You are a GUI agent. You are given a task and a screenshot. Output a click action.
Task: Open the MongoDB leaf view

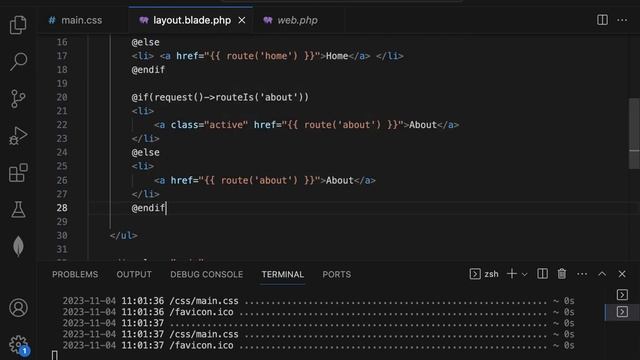pos(18,246)
